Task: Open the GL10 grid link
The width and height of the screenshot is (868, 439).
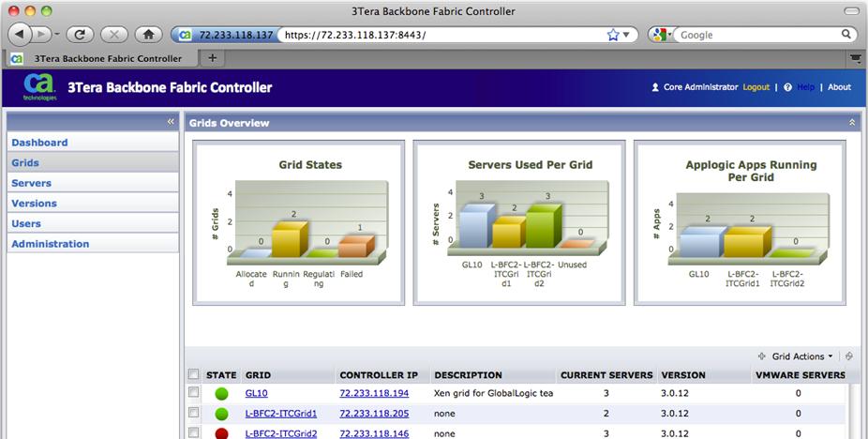Action: [x=256, y=393]
